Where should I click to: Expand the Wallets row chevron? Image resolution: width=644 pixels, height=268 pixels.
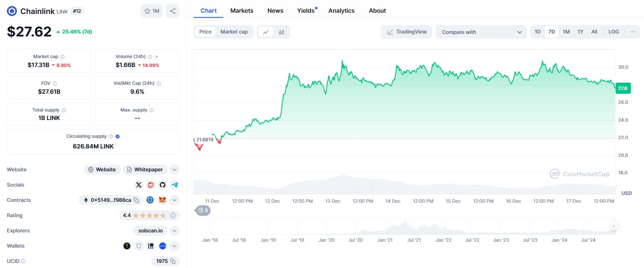tap(174, 246)
